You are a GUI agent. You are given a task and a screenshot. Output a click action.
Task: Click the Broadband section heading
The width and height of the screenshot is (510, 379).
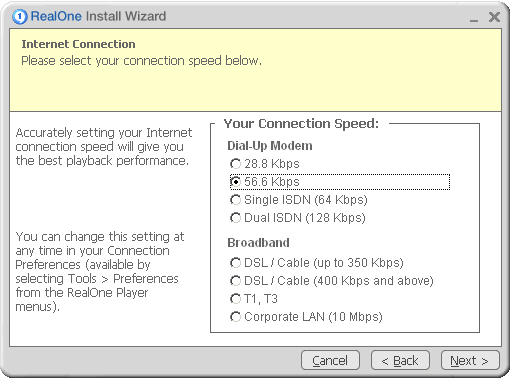tap(258, 243)
